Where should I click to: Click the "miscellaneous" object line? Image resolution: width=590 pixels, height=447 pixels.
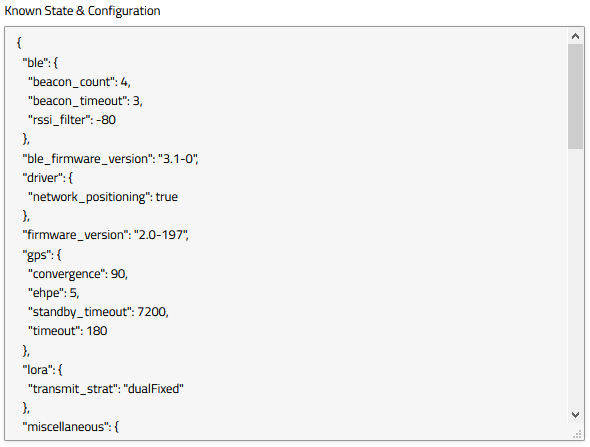pyautogui.click(x=71, y=427)
